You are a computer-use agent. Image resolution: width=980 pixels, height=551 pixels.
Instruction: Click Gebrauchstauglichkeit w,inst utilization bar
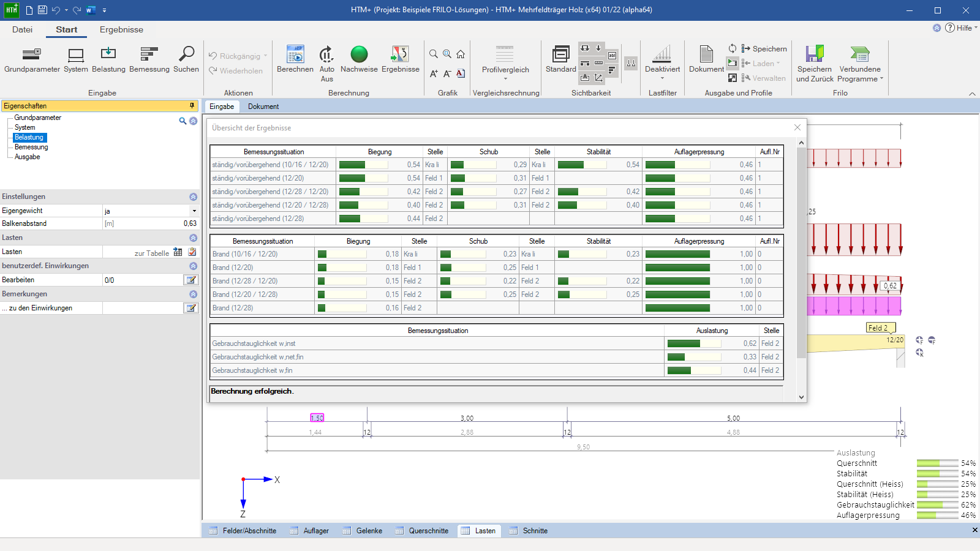694,343
